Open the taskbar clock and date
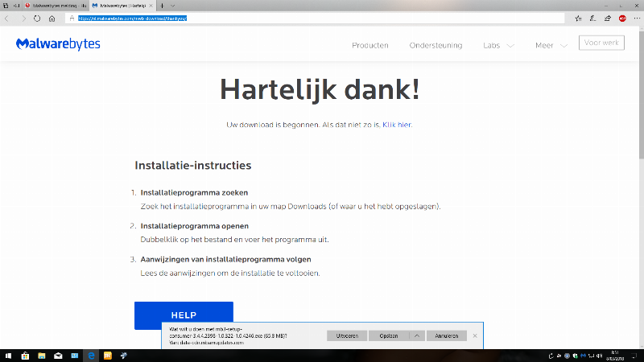The width and height of the screenshot is (644, 362). coord(615,356)
